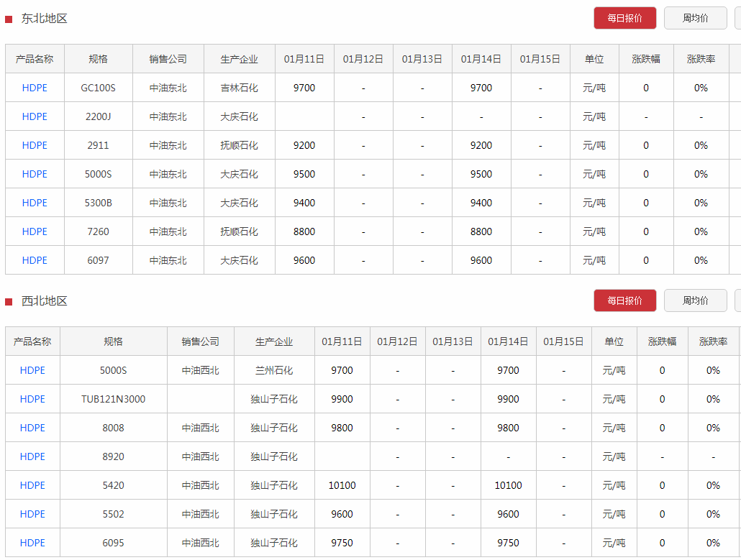Open HDPE link in 兰州石化 row
Image resolution: width=741 pixels, height=560 pixels.
pyautogui.click(x=32, y=370)
